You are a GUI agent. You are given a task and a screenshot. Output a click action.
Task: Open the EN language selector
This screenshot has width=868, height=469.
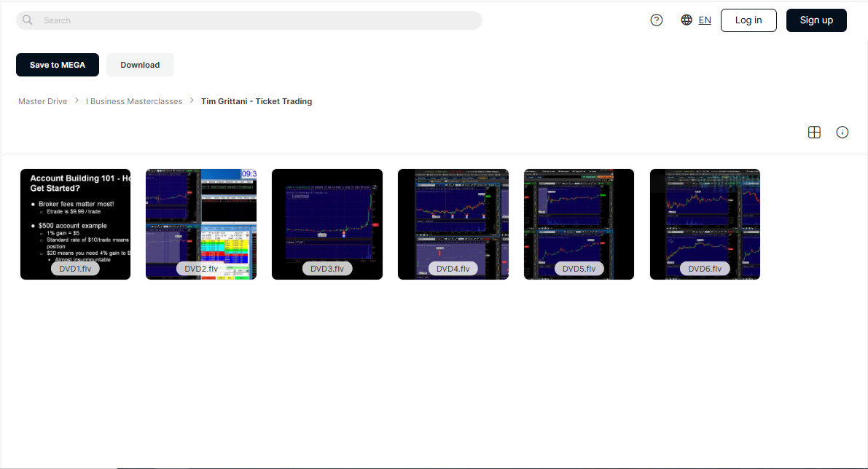pyautogui.click(x=705, y=20)
